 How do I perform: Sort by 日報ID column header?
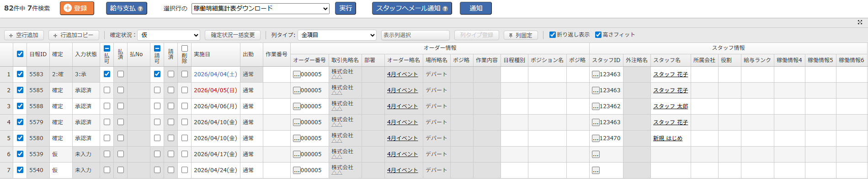(x=38, y=54)
